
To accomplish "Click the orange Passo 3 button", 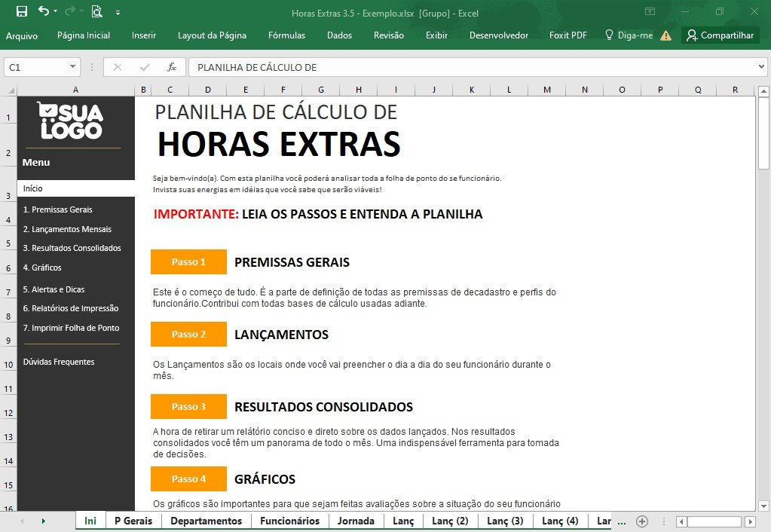I will tap(189, 407).
